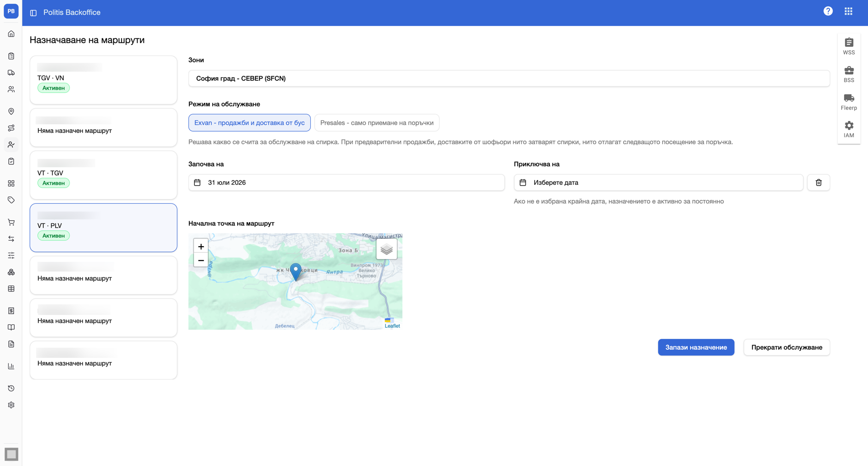Select Presales order-taking only mode

[377, 123]
